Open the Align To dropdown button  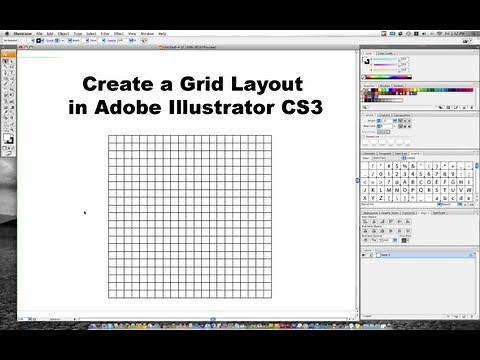[404, 240]
